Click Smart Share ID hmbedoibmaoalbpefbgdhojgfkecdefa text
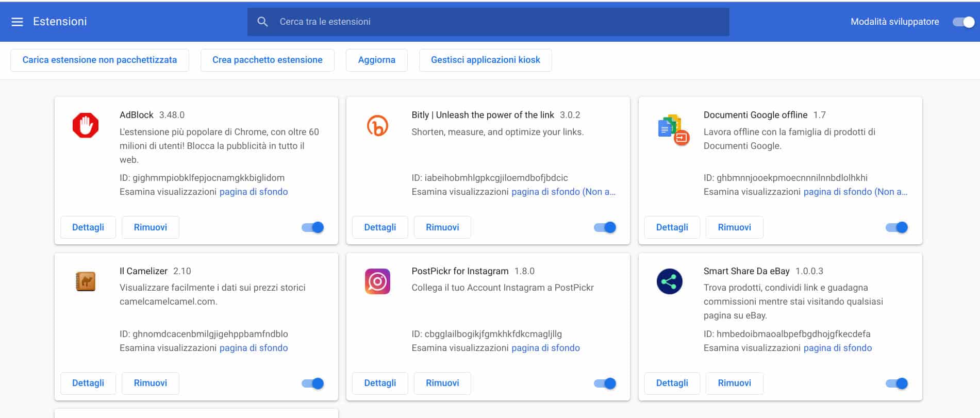The image size is (980, 418). coord(787,334)
